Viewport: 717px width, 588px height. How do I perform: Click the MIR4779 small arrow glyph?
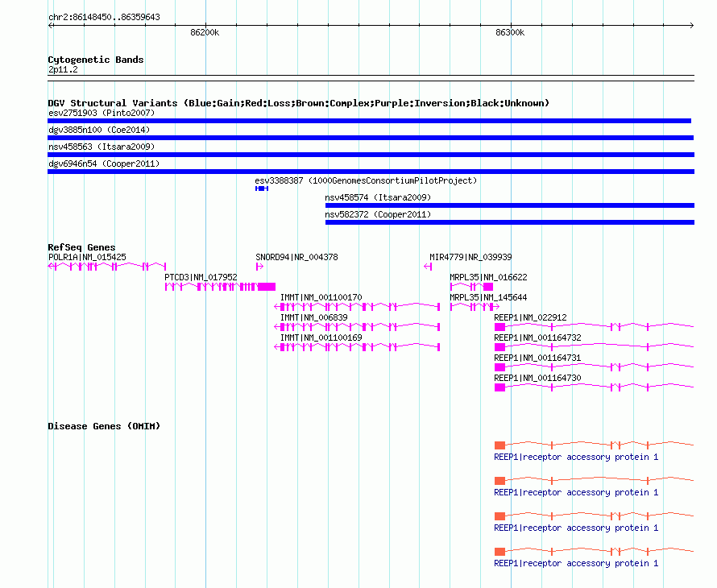point(428,267)
